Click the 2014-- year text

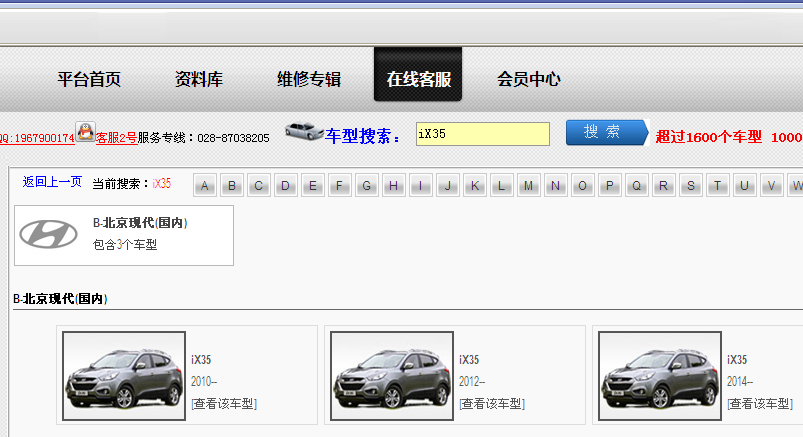pos(740,382)
